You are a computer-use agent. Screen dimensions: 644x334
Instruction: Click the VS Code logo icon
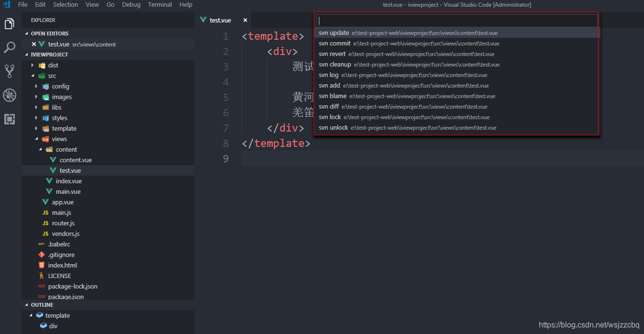(x=7, y=5)
